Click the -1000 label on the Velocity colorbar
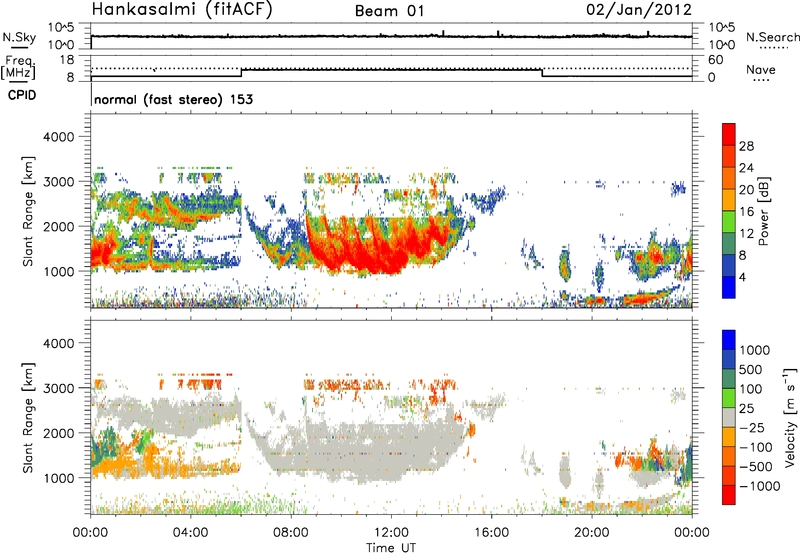The width and height of the screenshot is (800, 554). 759,486
